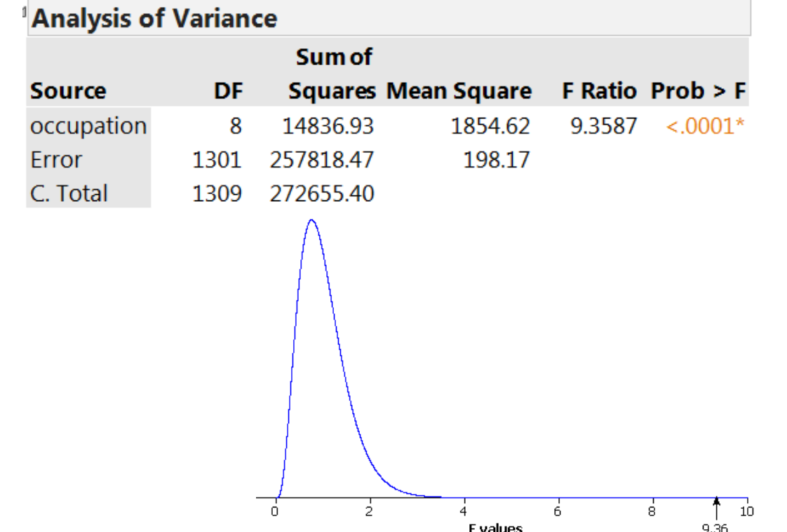787x532 pixels.
Task: Click the 1301 error DF cell
Action: pyautogui.click(x=217, y=160)
